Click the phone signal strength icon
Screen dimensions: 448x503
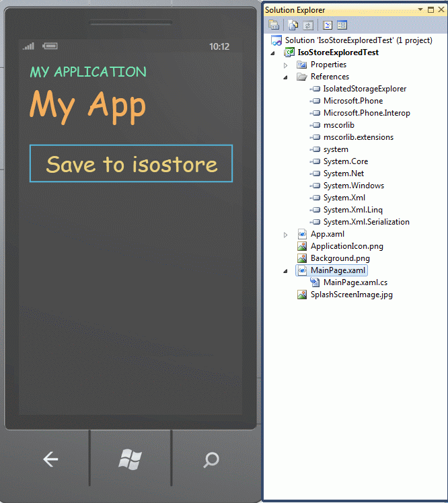[28, 46]
